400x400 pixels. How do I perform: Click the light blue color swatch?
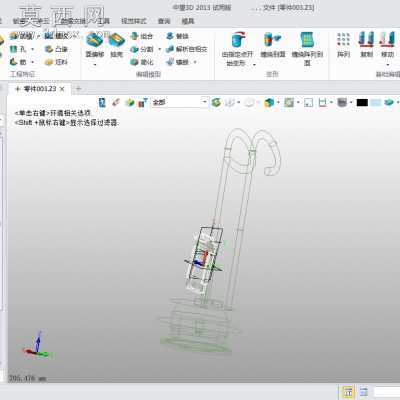375,102
